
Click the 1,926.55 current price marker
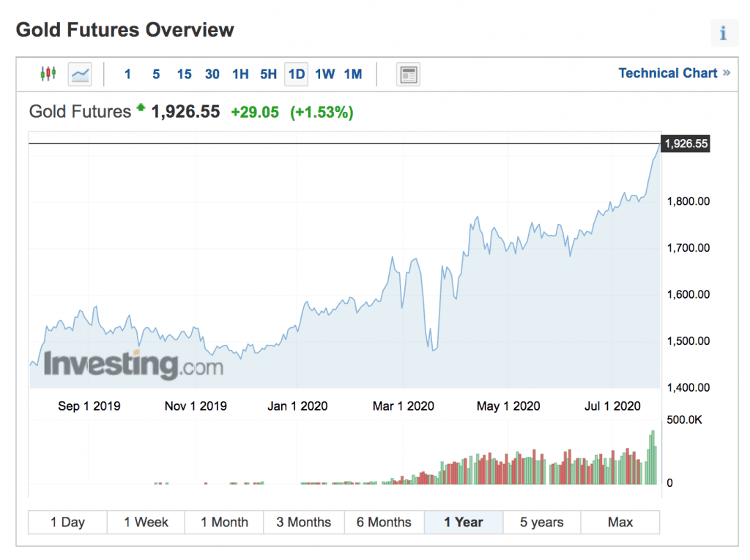click(x=686, y=143)
